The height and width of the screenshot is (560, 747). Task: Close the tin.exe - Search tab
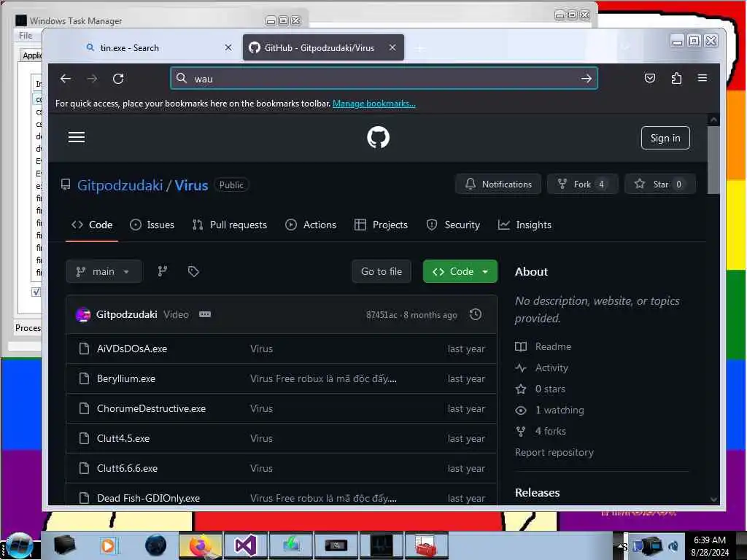tap(228, 47)
